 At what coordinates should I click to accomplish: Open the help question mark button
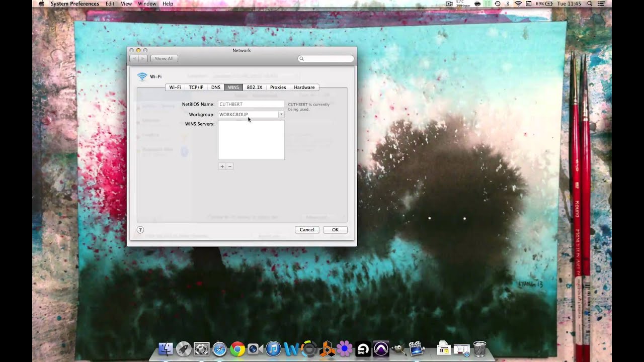click(x=140, y=230)
